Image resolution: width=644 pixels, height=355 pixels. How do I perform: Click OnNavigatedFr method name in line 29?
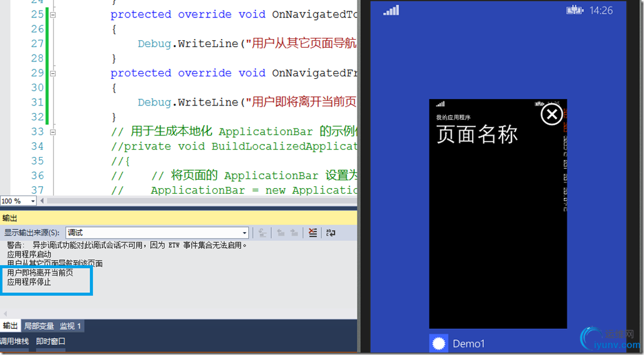pyautogui.click(x=315, y=73)
